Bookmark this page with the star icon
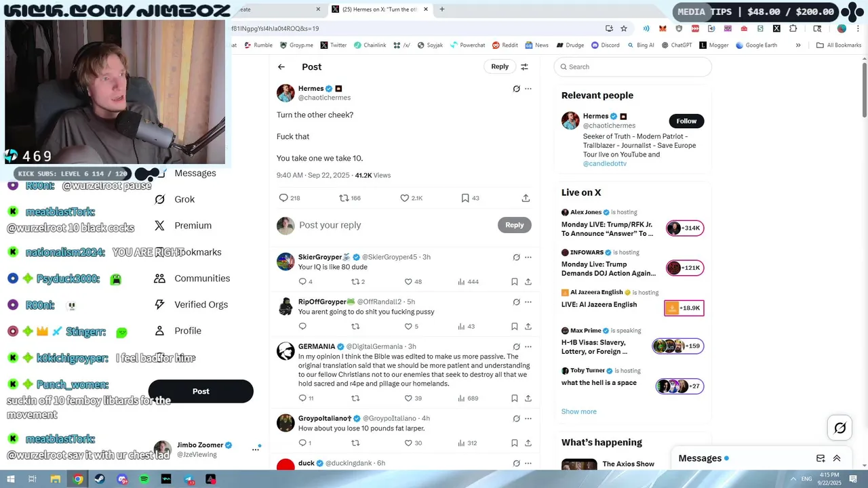Image resolution: width=868 pixels, height=488 pixels. 624,28
